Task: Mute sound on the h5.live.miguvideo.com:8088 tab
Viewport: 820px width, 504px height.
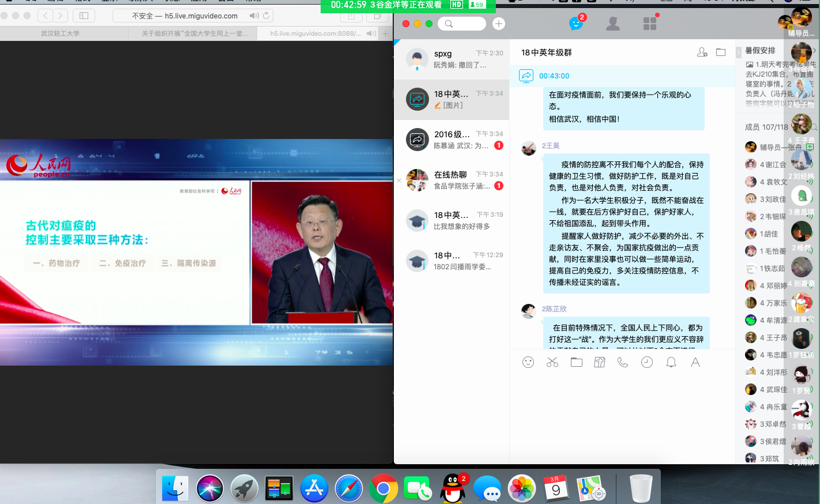Action: pyautogui.click(x=371, y=33)
